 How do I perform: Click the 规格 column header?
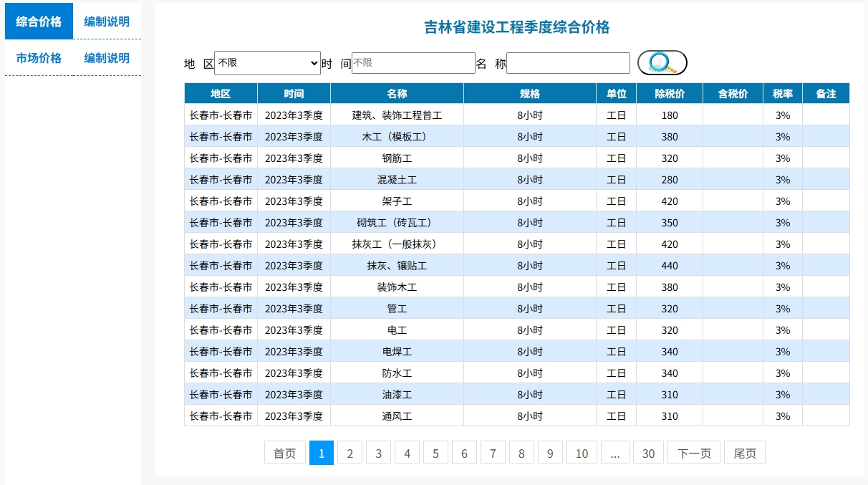(530, 94)
